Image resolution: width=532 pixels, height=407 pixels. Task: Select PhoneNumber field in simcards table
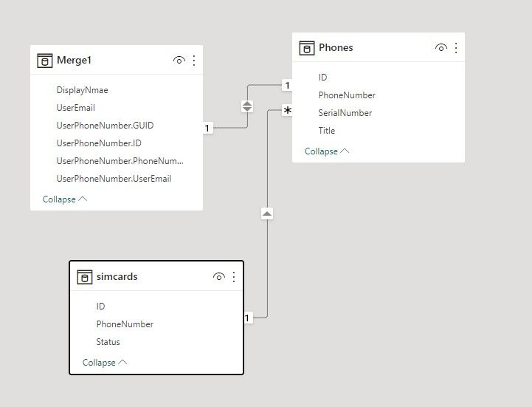pyautogui.click(x=125, y=324)
